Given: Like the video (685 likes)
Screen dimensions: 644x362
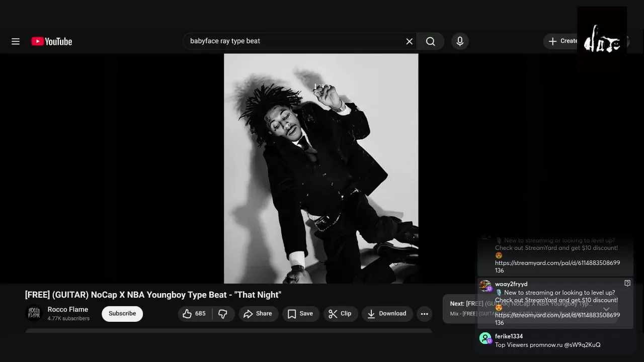Looking at the screenshot, I should point(194,314).
